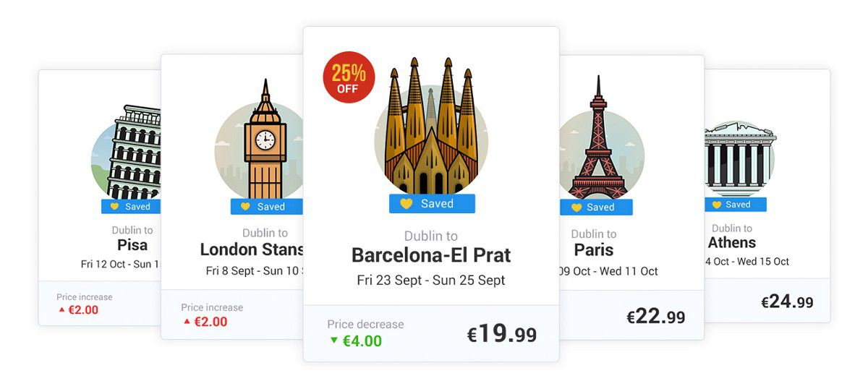Click the €22.99 price on Paris card
This screenshot has height=389, width=868.
(655, 317)
